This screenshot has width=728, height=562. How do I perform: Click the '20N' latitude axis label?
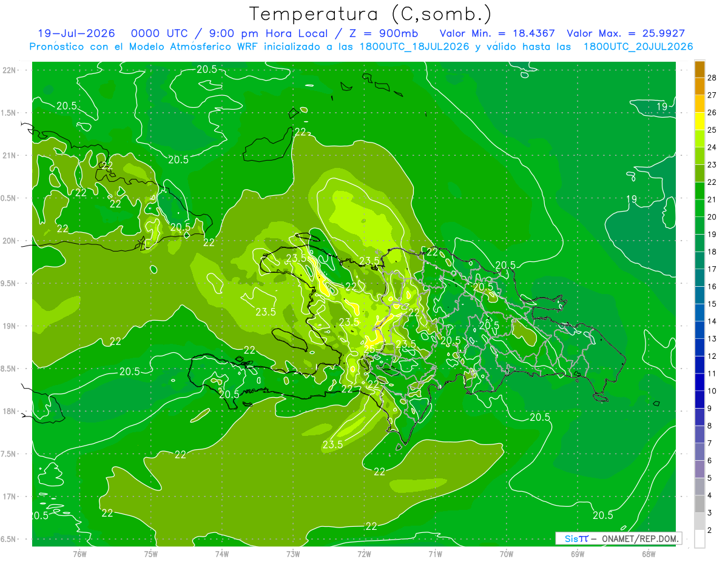(10, 241)
